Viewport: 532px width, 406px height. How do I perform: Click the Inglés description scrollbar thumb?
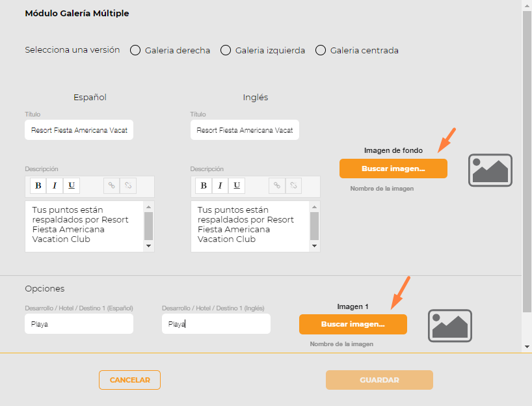[314, 226]
